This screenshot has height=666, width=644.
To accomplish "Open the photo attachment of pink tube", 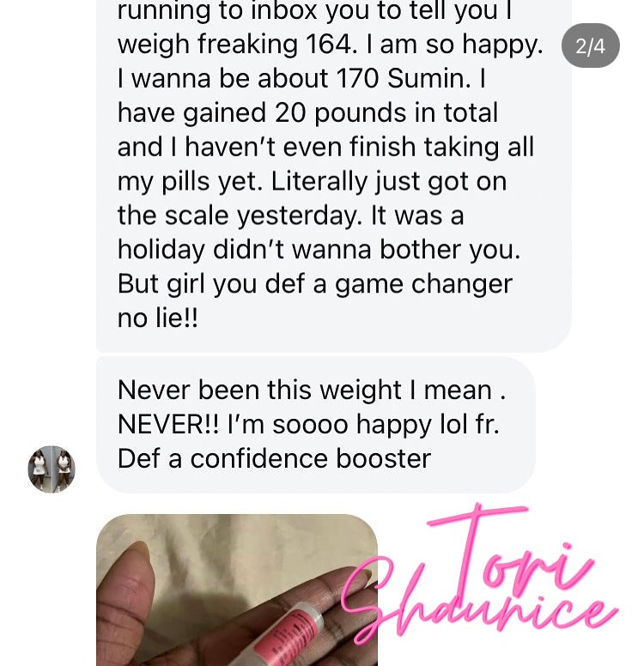I will click(x=237, y=590).
